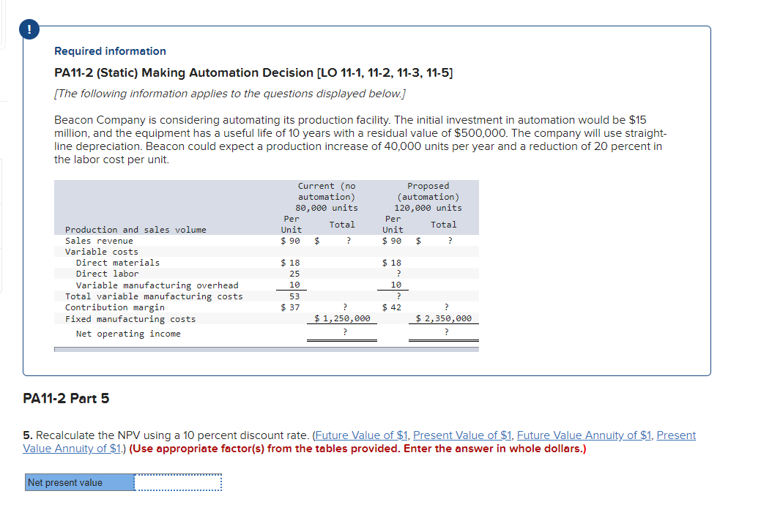Select the Net present value label cell
Image resolution: width=761 pixels, height=532 pixels.
coord(80,482)
